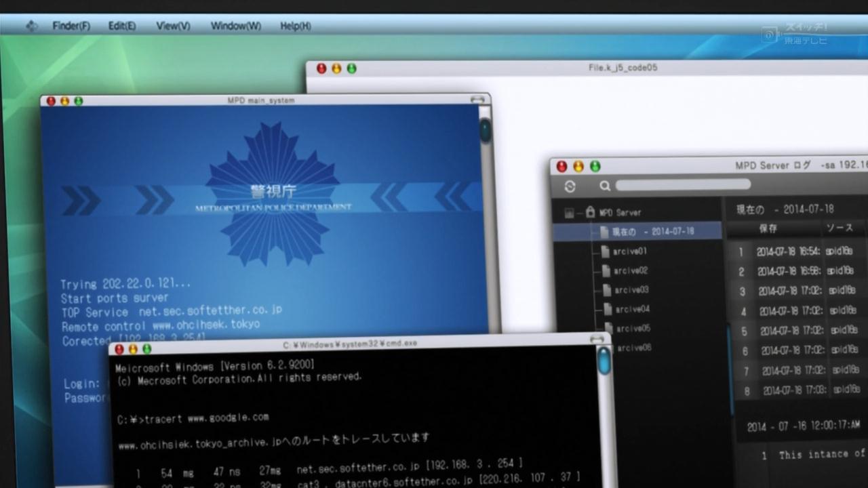Click the refresh icon in MPD Server log window
Viewport: 868px width, 488px height.
click(x=570, y=186)
